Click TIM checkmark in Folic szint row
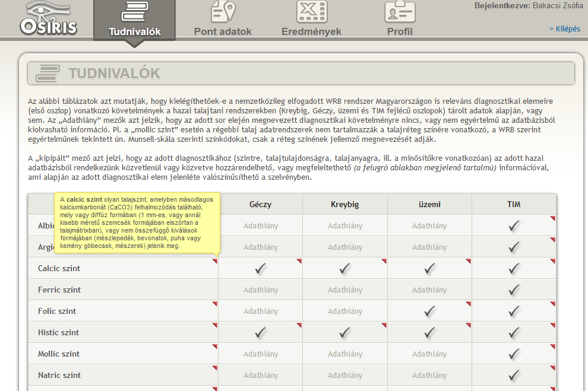The image size is (588, 391). tap(514, 311)
